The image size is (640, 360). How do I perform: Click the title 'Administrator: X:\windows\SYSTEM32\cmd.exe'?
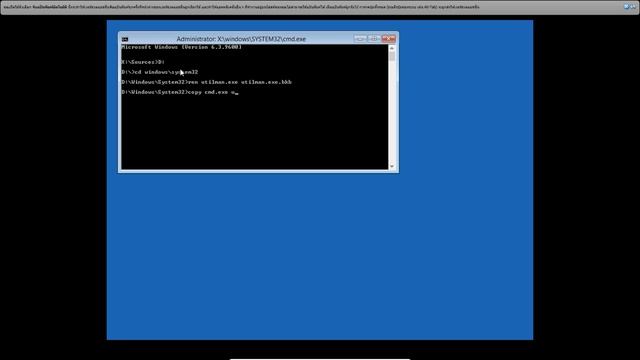point(241,39)
